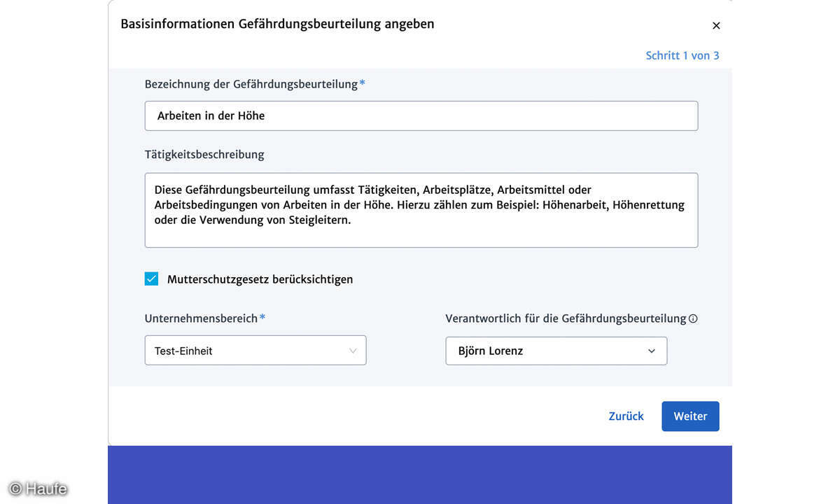Click the 'Mutterschutzgesetz berücksichtigen' label text

point(260,279)
